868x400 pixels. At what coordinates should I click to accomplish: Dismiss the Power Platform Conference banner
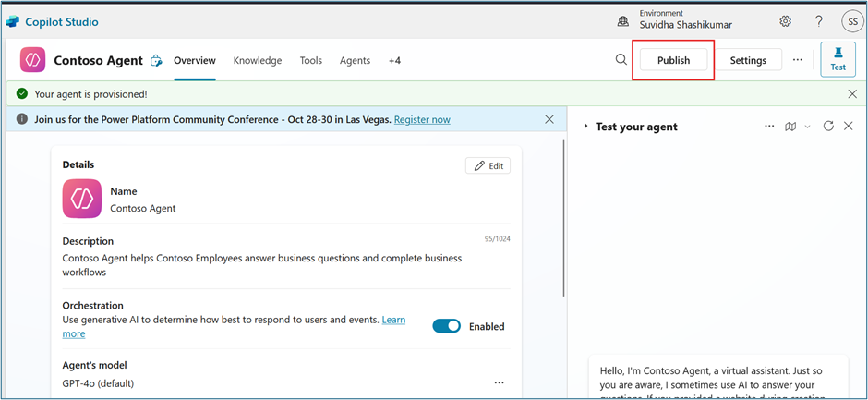(549, 119)
